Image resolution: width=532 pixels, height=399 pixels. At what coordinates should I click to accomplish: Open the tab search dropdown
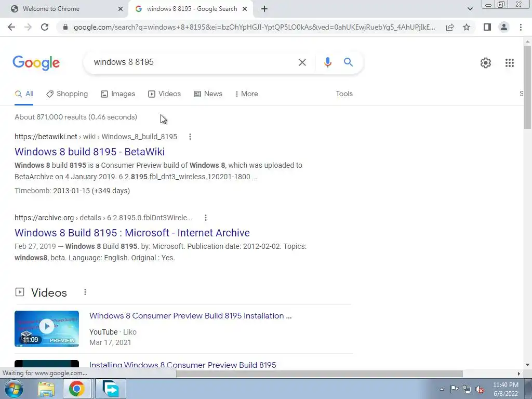(470, 9)
